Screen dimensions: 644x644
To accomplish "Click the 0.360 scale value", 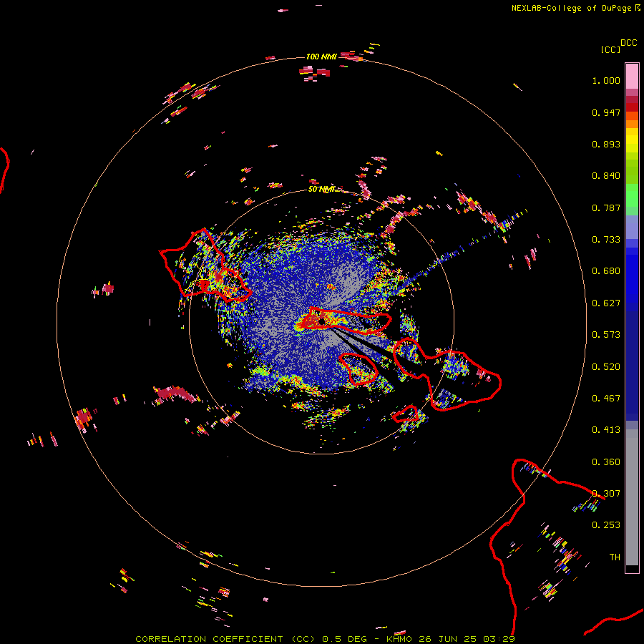I will [606, 462].
